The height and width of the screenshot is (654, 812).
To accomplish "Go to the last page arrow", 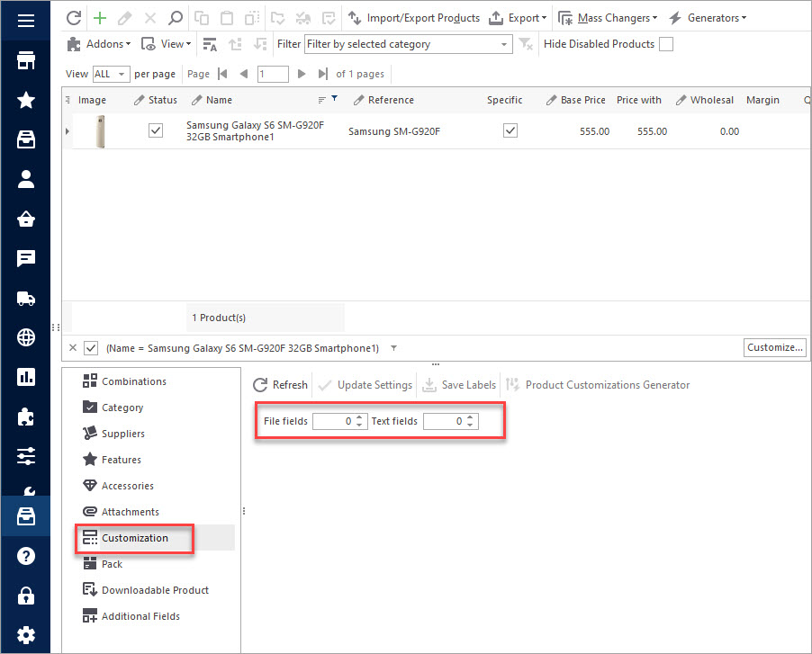I will point(323,74).
